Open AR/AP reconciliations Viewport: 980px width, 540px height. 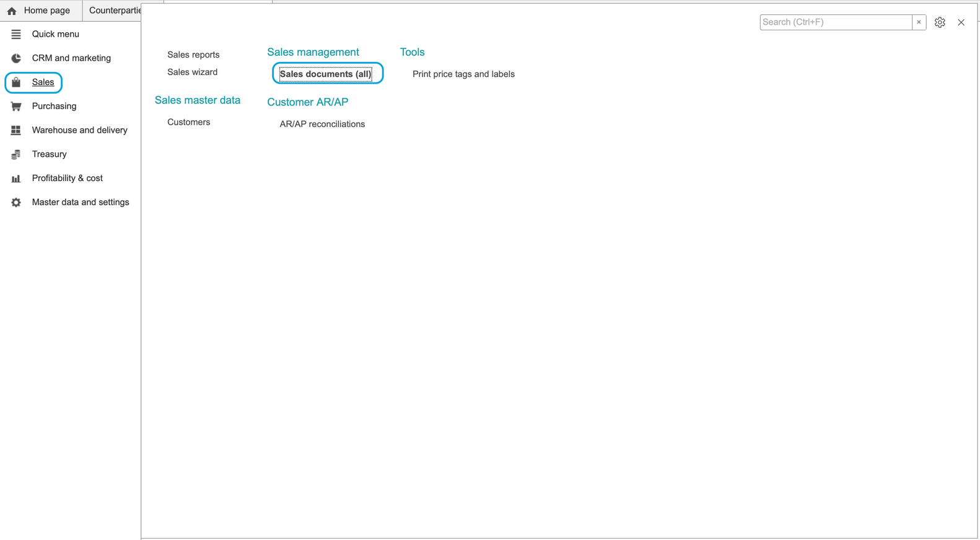click(x=322, y=124)
